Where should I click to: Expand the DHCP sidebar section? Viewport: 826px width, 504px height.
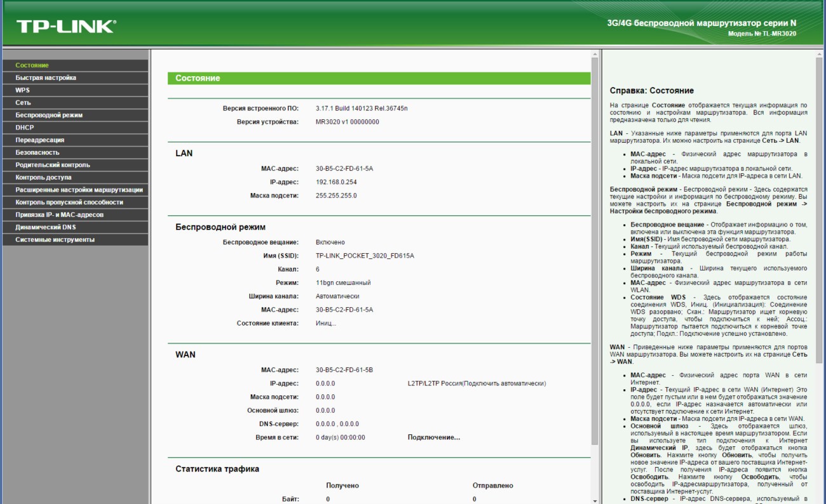point(25,128)
